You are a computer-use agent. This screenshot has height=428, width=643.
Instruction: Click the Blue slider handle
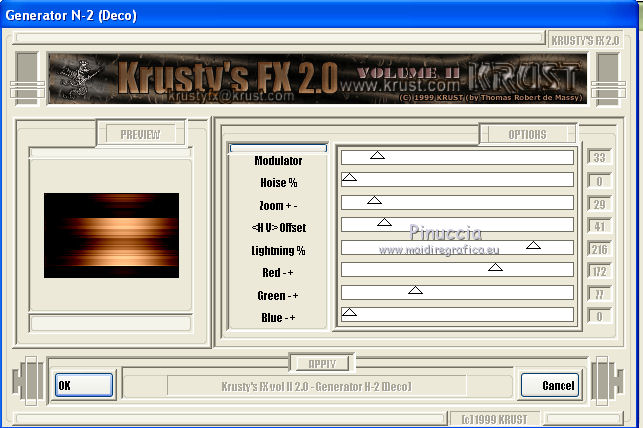coord(349,312)
